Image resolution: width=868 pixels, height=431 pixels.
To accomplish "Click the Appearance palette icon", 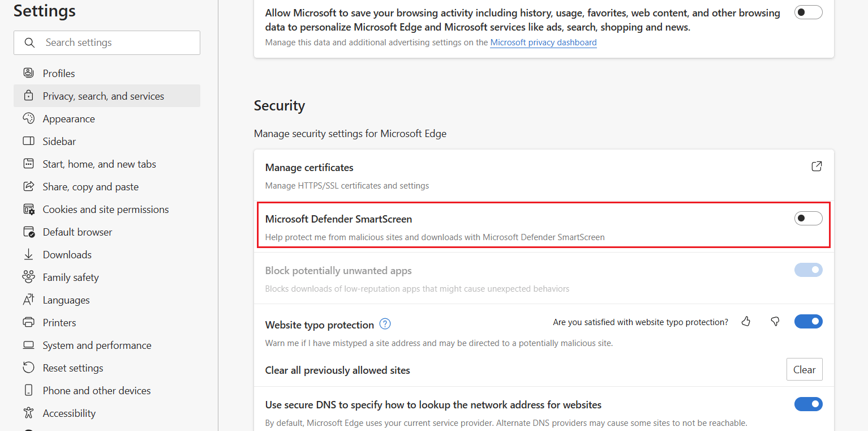I will (28, 118).
